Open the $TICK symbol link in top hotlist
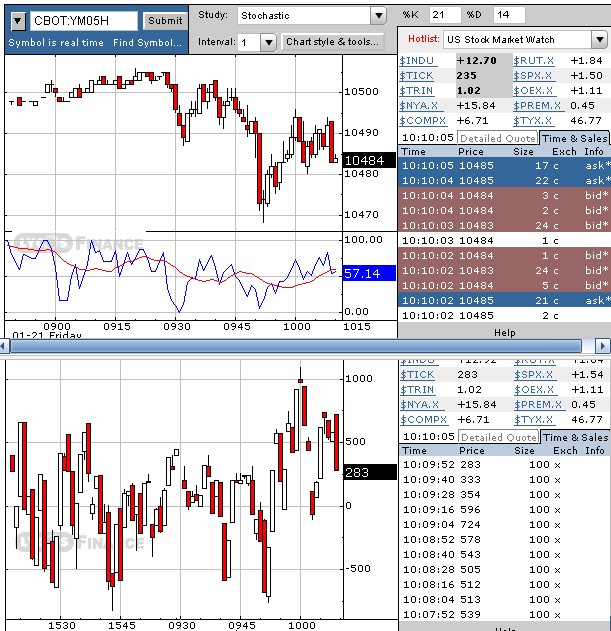Image resolution: width=611 pixels, height=631 pixels. (417, 76)
